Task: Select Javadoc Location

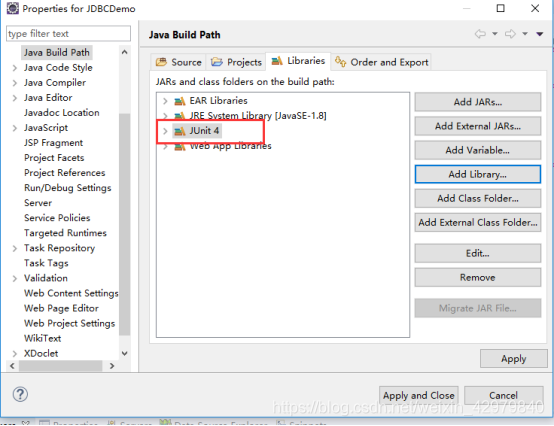Action: [61, 113]
